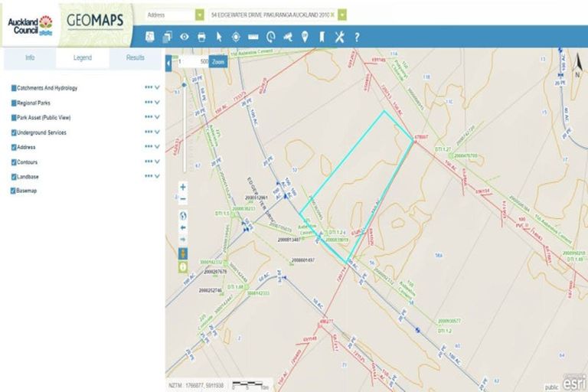588x392 pixels.
Task: Open the bookmark tool
Action: tap(322, 36)
